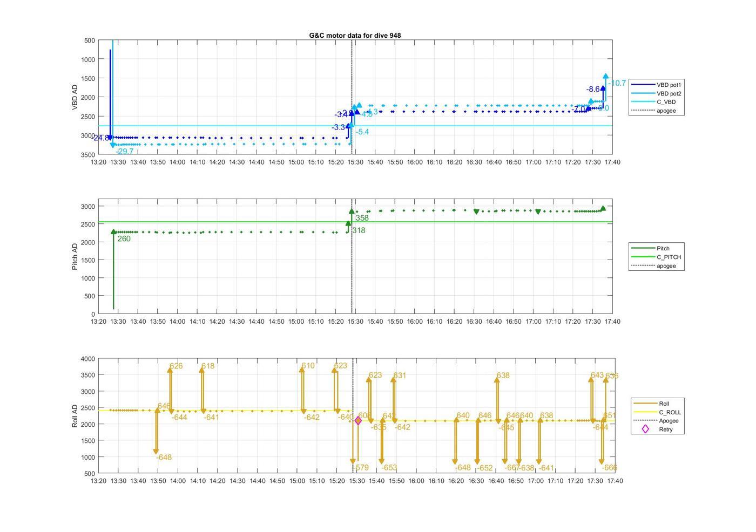Click the 13:20 tick under the VBD plot

[98, 162]
